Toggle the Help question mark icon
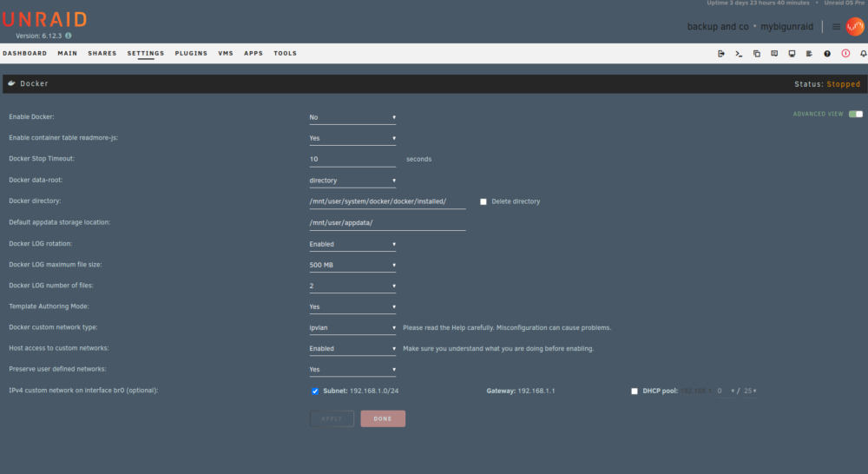The height and width of the screenshot is (474, 868). tap(827, 54)
